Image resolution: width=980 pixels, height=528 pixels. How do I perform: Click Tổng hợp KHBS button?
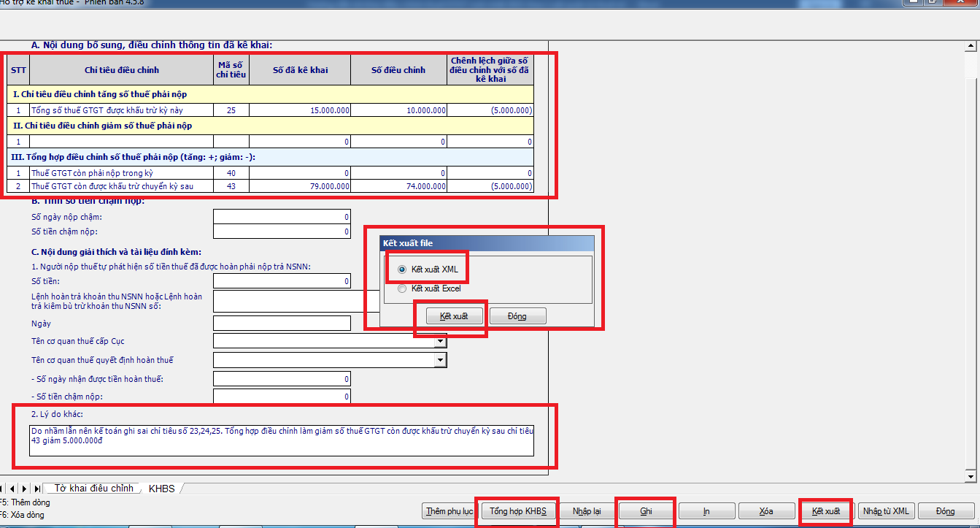(x=518, y=511)
